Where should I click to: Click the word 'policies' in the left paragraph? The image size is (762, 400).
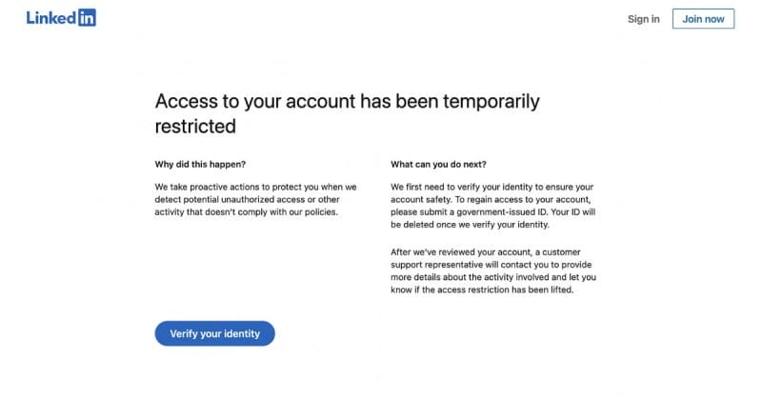pos(319,212)
